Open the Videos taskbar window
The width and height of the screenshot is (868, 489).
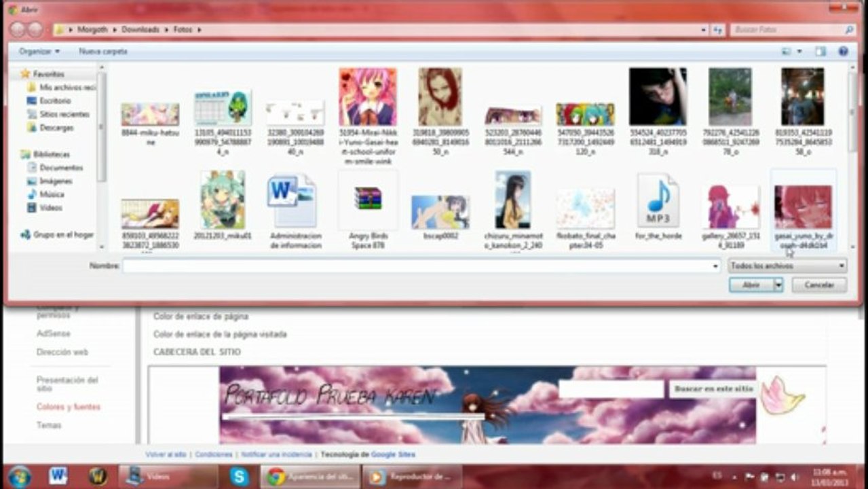[x=168, y=477]
